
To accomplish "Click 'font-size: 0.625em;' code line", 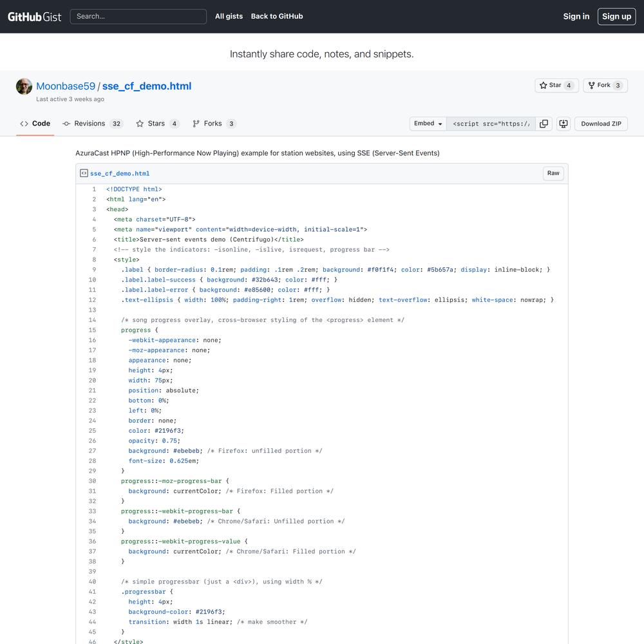I will [x=164, y=461].
